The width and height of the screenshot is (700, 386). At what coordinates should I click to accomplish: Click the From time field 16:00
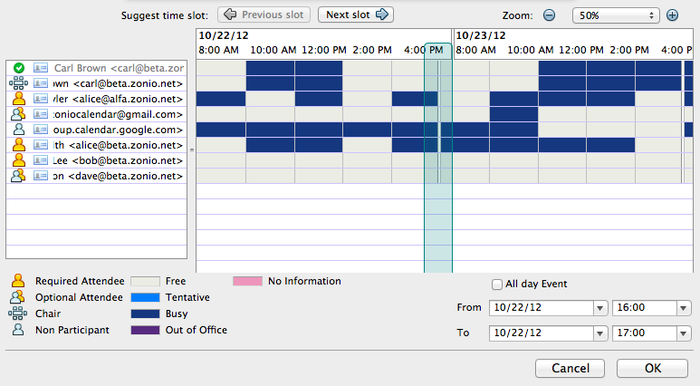[645, 308]
